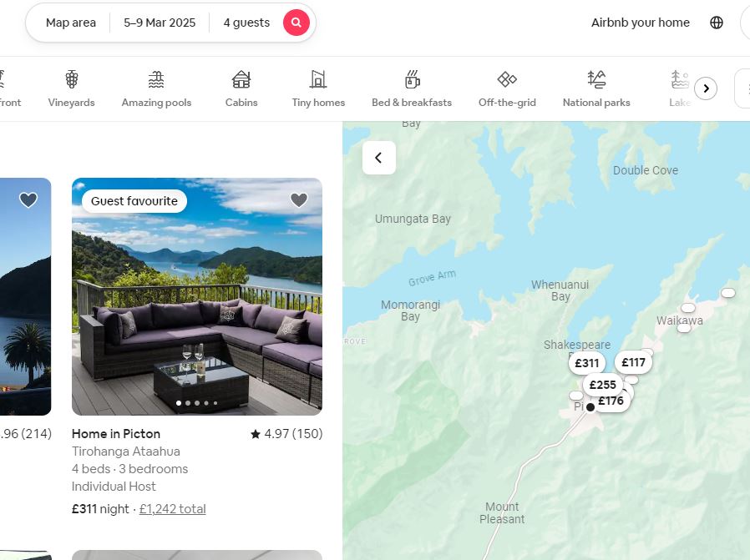Select the Vineyards category
This screenshot has height=560, width=750.
(71, 88)
